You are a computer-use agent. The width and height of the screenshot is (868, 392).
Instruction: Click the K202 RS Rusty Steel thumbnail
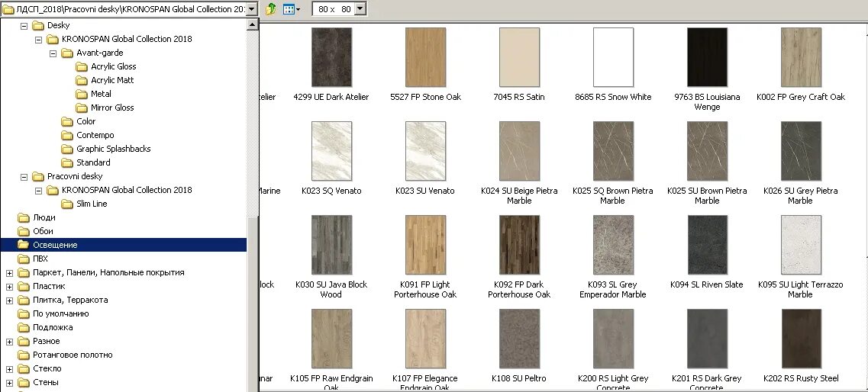801,339
